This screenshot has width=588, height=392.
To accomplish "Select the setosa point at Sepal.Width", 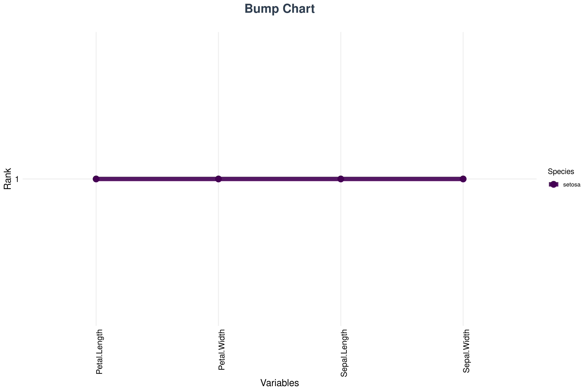I will pyautogui.click(x=463, y=179).
